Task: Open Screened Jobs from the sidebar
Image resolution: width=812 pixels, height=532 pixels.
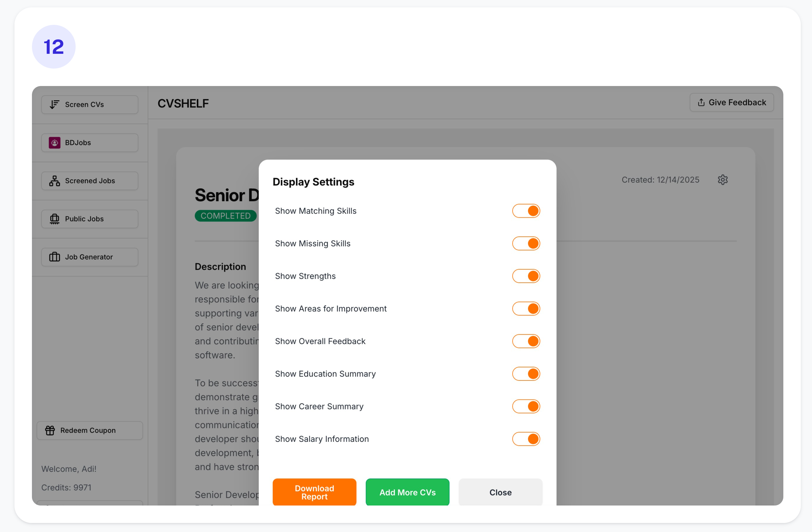Action: point(90,181)
